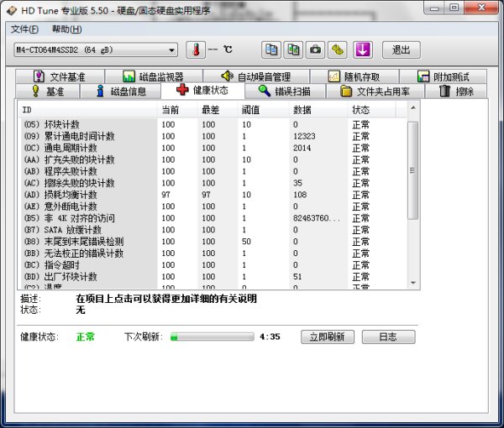Screen dimensions: 504x428
Task: Switch to the 擦除 tab
Action: pyautogui.click(x=456, y=91)
